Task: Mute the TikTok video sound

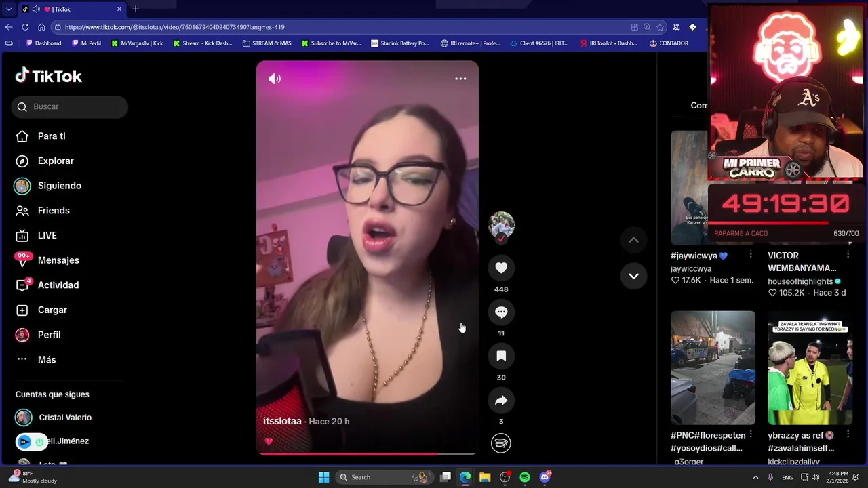Action: 275,79
